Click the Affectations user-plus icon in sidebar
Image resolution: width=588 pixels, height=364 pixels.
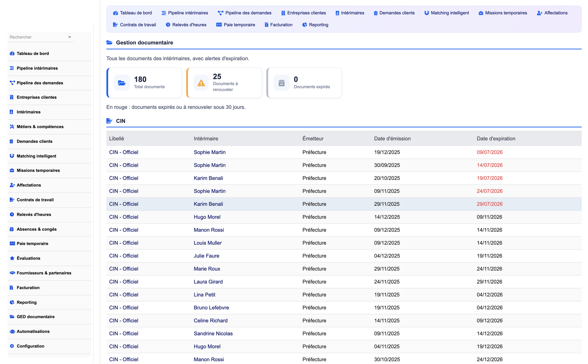[x=12, y=185]
